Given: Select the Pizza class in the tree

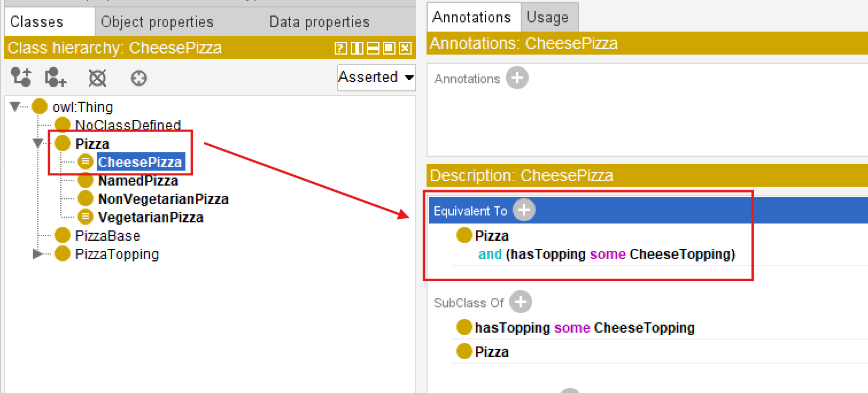Looking at the screenshot, I should (92, 144).
